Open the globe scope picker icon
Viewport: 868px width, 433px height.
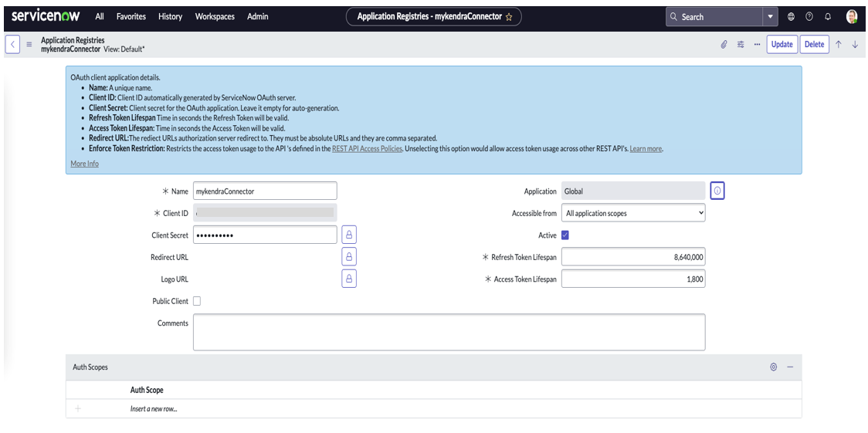(791, 16)
